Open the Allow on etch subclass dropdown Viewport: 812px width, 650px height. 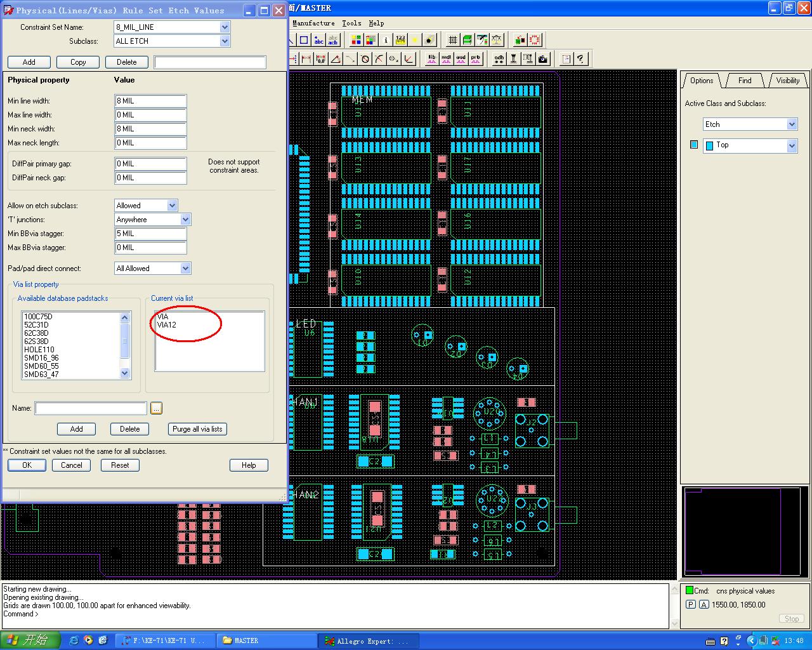pyautogui.click(x=172, y=206)
